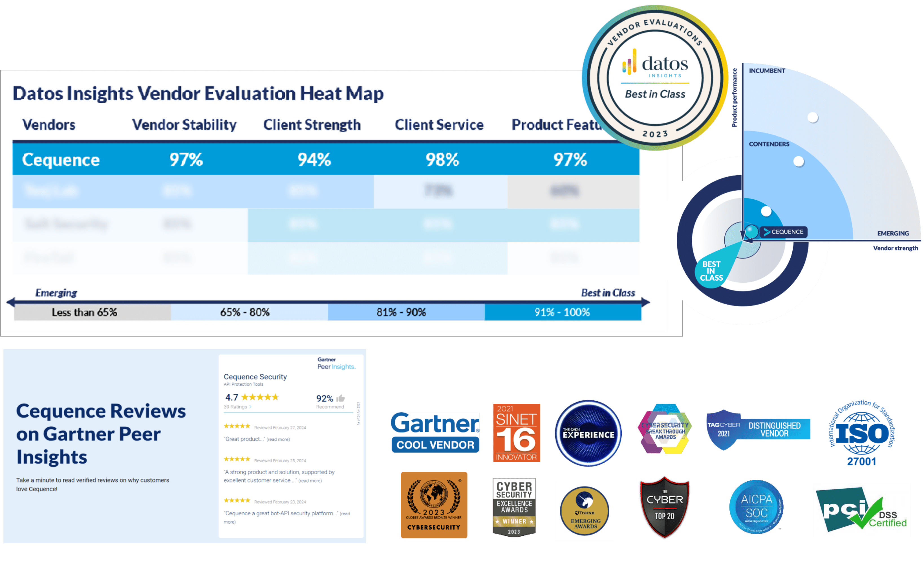Click the 'Product performance' axis label
The image size is (924, 578).
coord(734,98)
